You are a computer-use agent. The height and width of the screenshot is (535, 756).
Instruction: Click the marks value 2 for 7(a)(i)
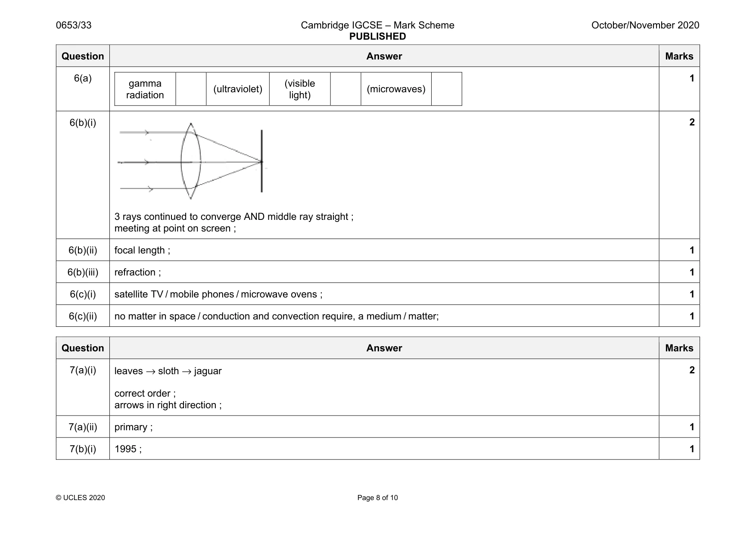point(692,370)
